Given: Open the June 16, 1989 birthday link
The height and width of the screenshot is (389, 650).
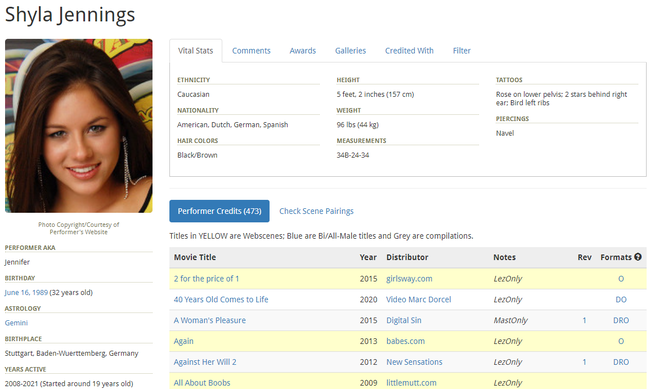Looking at the screenshot, I should pos(26,292).
